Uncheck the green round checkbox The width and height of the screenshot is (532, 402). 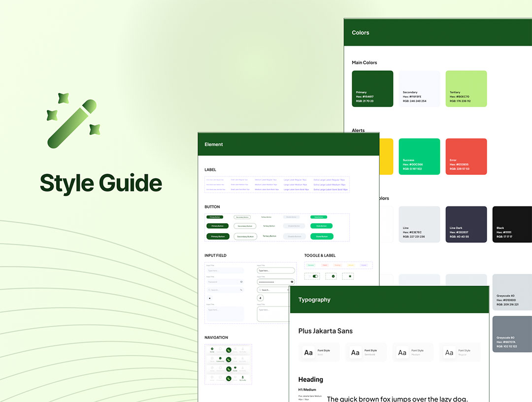(x=333, y=276)
